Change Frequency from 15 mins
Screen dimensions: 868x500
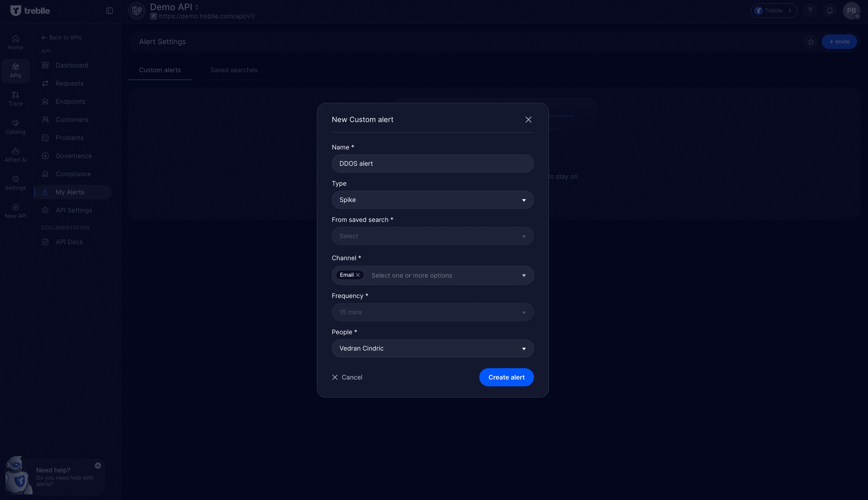432,312
